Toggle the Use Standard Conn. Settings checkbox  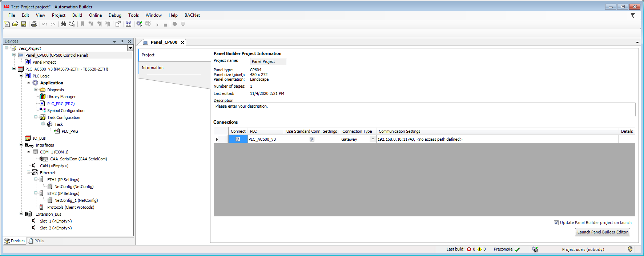(312, 139)
